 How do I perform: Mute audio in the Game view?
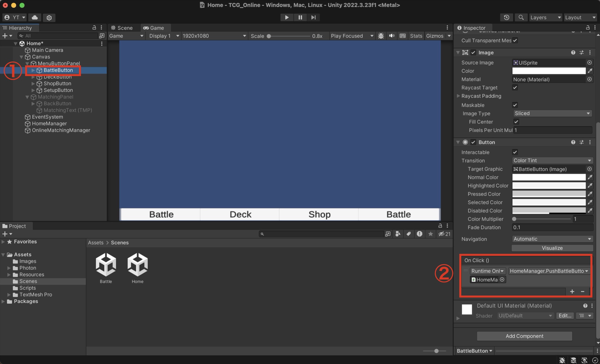pos(392,36)
